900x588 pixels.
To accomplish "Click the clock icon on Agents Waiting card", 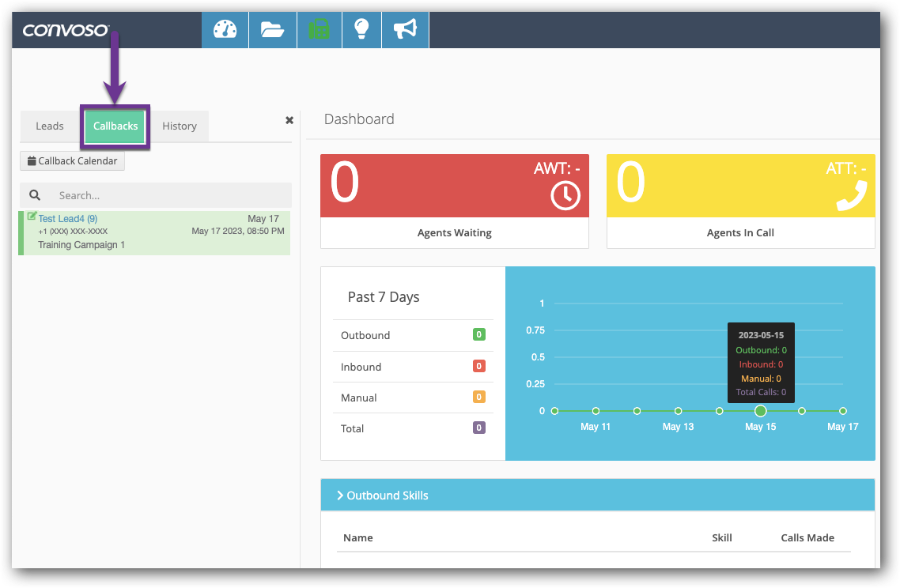I will [565, 196].
